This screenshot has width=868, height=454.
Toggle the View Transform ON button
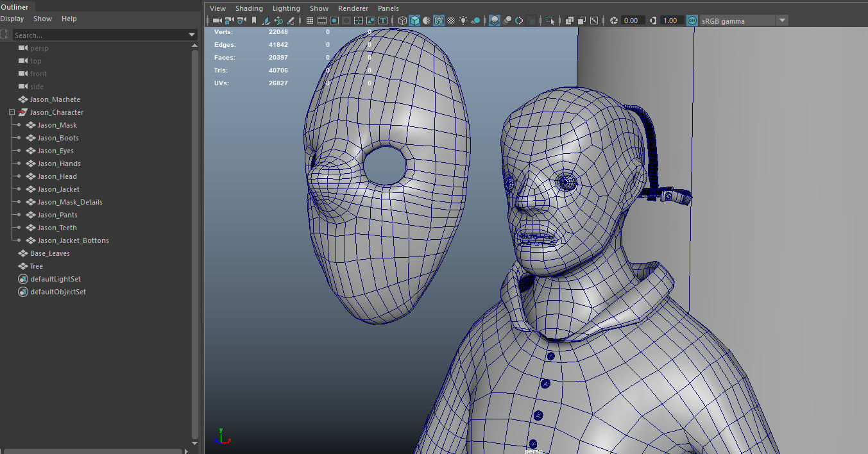click(x=692, y=21)
